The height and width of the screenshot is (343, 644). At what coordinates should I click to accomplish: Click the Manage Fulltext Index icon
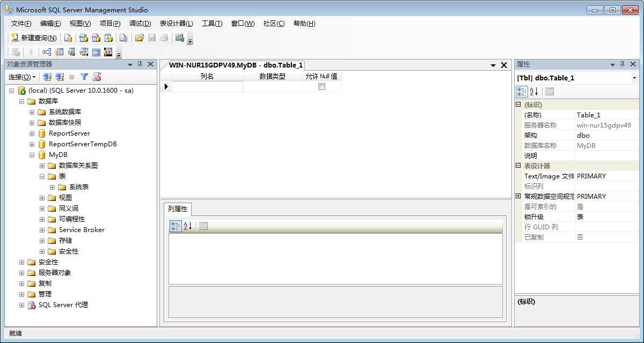pos(72,52)
